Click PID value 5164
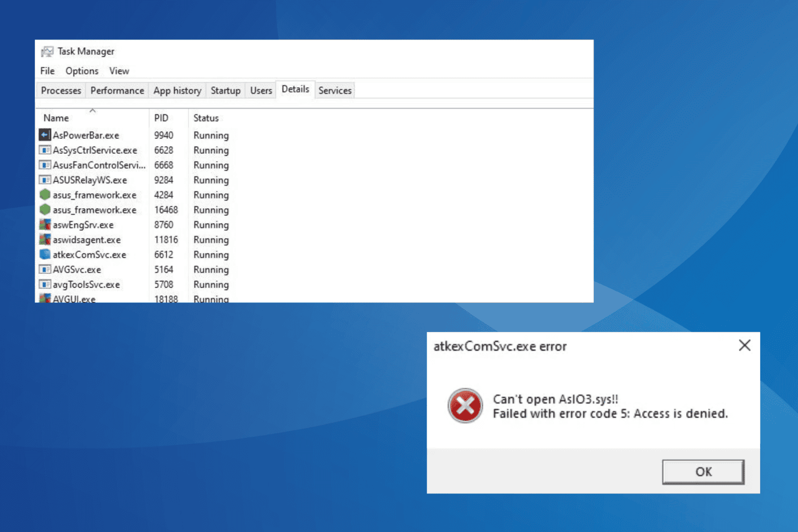798x532 pixels. tap(164, 270)
